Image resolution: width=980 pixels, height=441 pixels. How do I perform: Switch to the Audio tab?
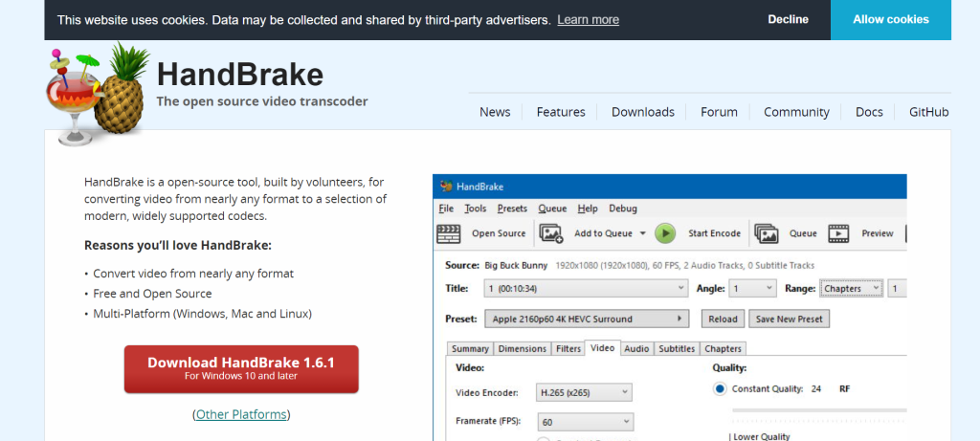pos(636,348)
